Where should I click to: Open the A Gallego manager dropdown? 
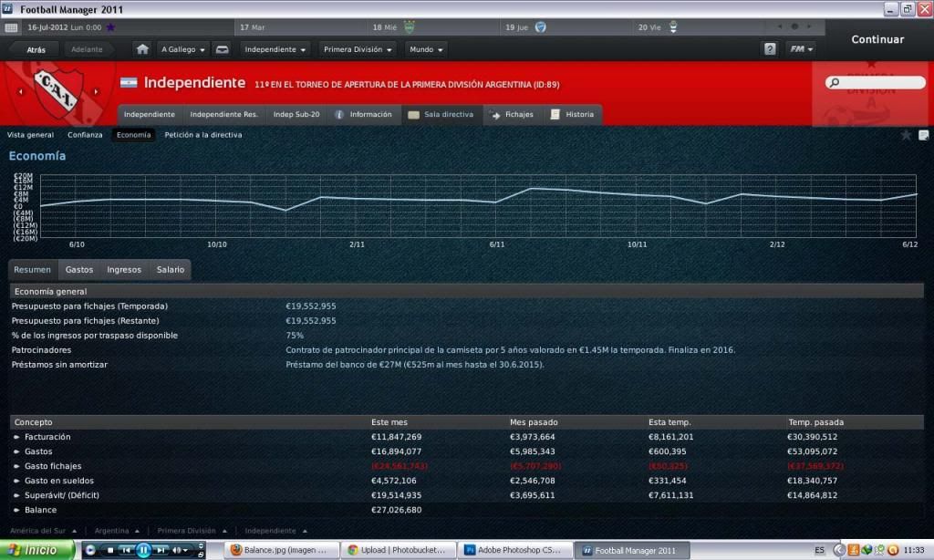point(182,49)
